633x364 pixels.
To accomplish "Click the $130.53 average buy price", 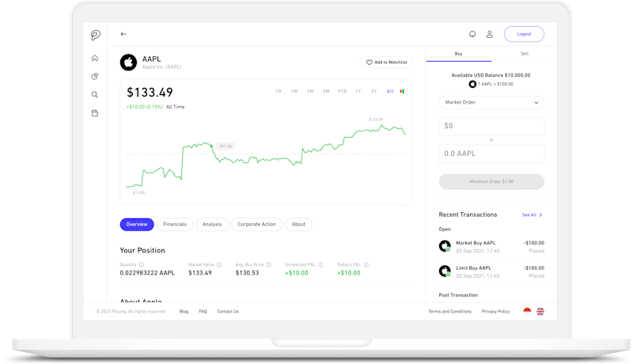I will [x=247, y=273].
